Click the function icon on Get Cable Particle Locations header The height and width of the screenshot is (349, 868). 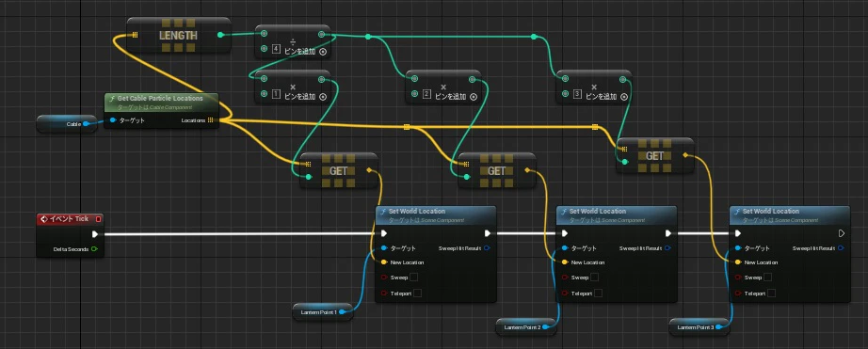(x=112, y=98)
